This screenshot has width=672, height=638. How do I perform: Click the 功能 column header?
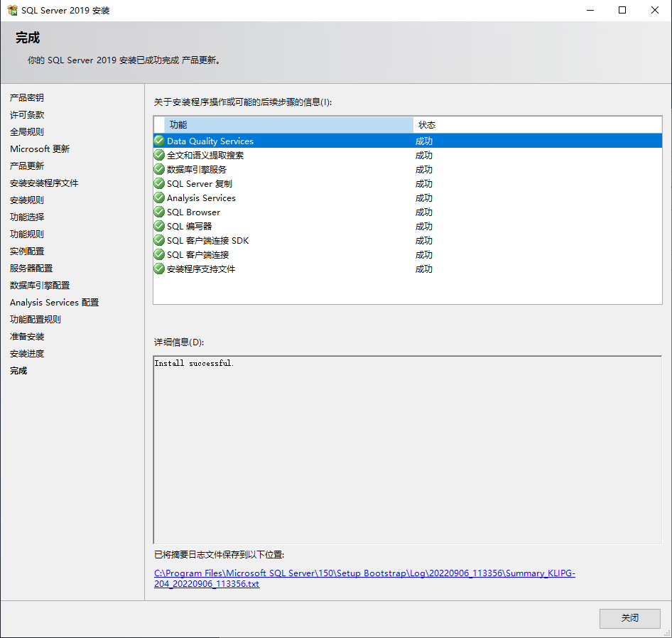pos(288,125)
